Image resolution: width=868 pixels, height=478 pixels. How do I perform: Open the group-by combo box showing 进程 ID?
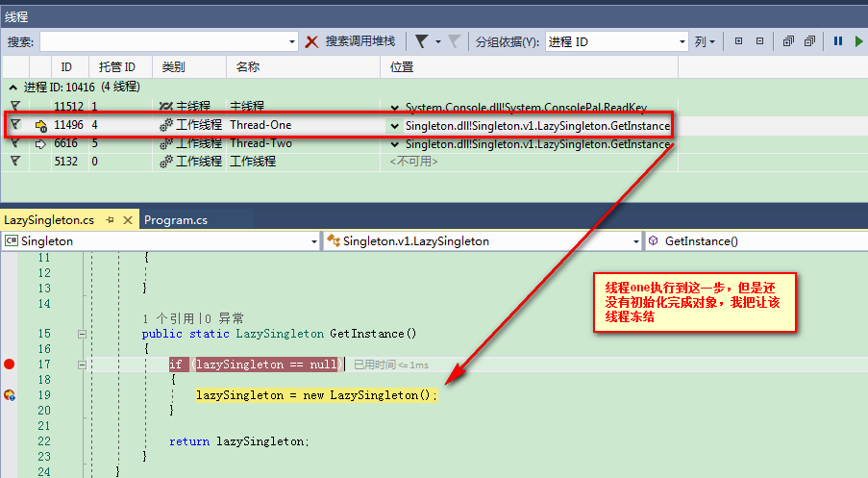(617, 41)
